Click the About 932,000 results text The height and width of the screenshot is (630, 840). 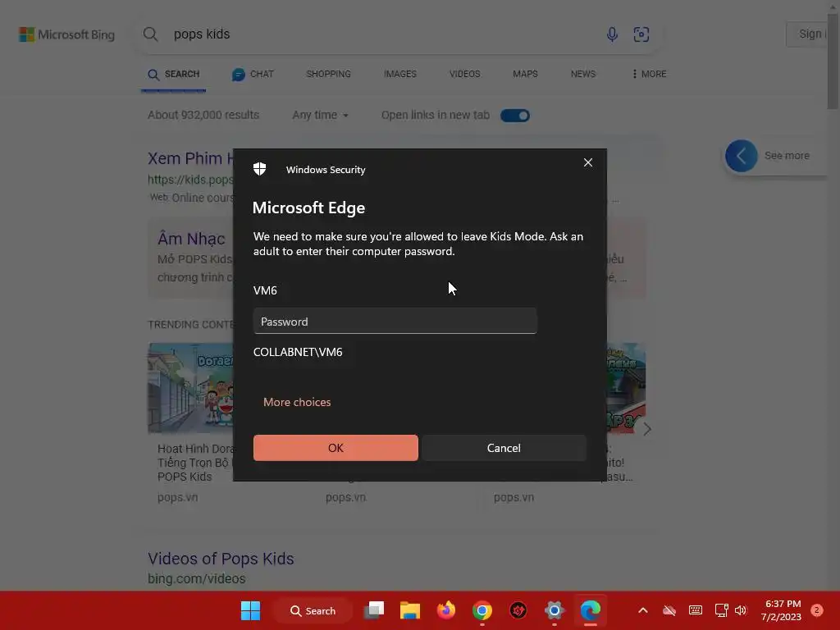(x=203, y=115)
